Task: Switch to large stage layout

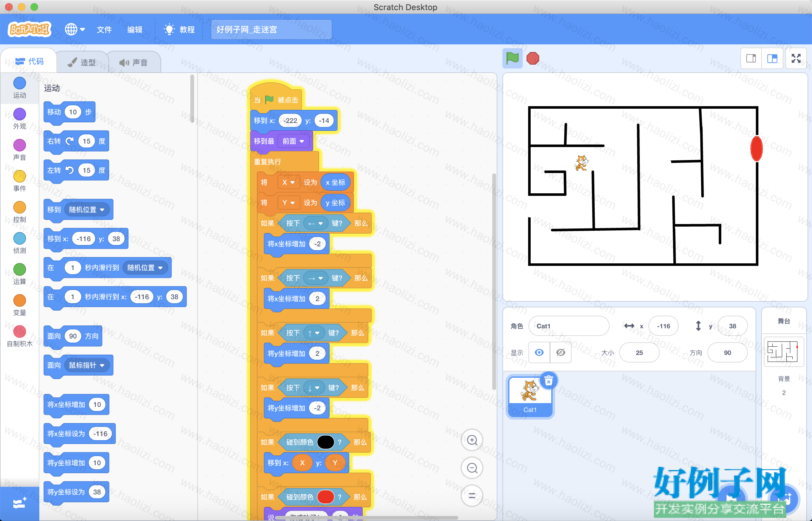Action: (x=772, y=59)
